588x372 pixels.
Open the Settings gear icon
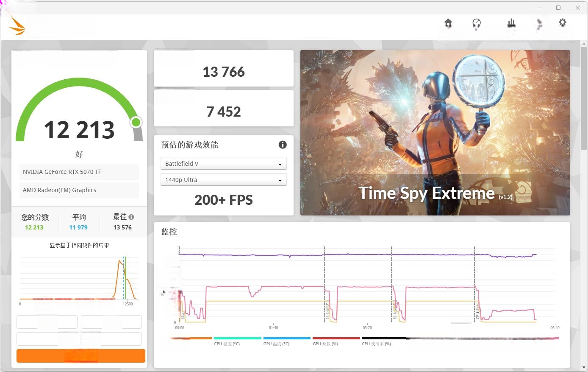563,23
